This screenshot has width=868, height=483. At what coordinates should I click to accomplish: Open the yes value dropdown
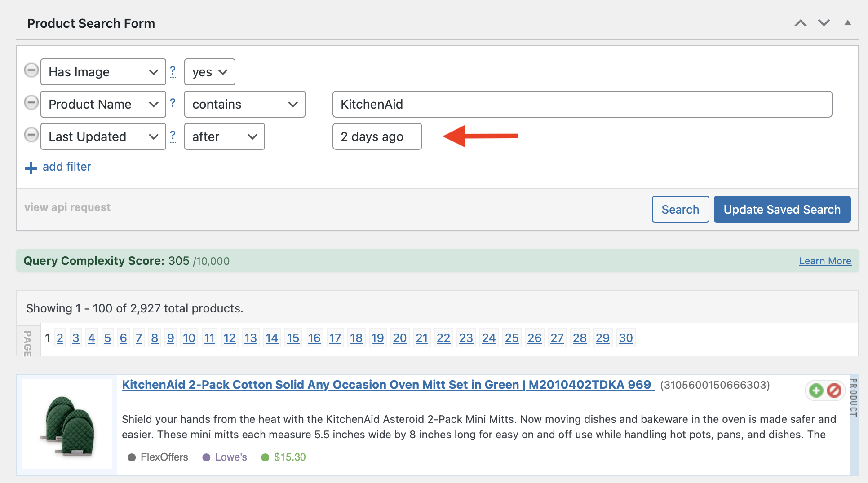[x=210, y=72]
